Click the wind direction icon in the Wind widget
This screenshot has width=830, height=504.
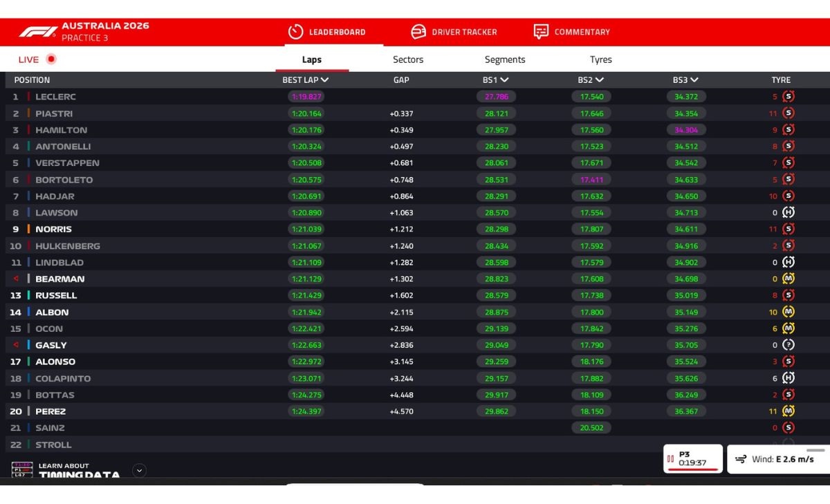[739, 458]
